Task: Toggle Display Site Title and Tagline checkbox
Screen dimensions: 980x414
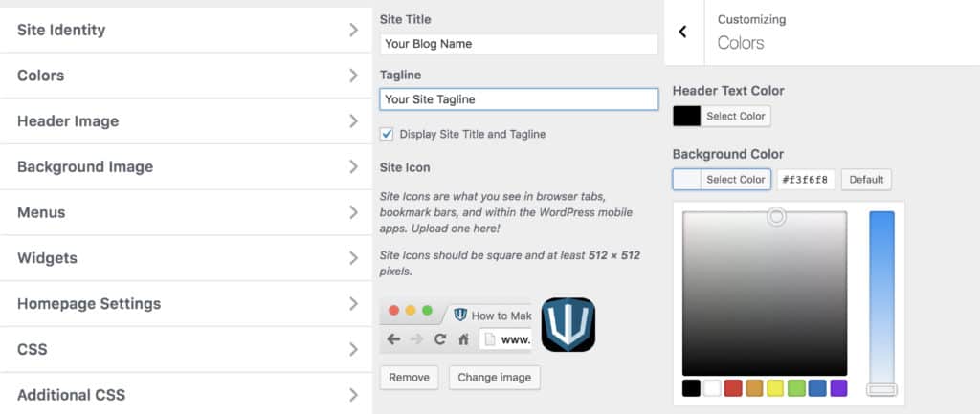Action: [x=387, y=134]
